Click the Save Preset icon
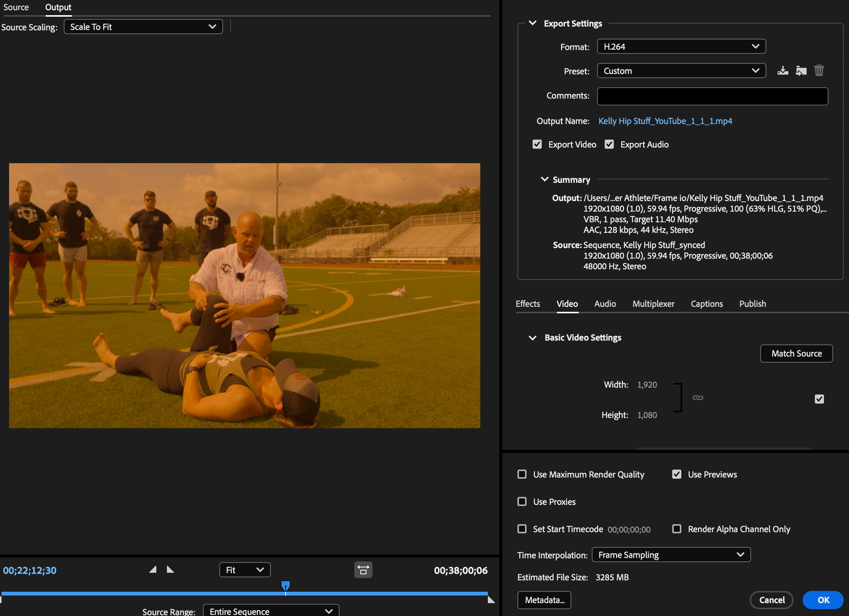Viewport: 849px width, 616px height. click(783, 71)
